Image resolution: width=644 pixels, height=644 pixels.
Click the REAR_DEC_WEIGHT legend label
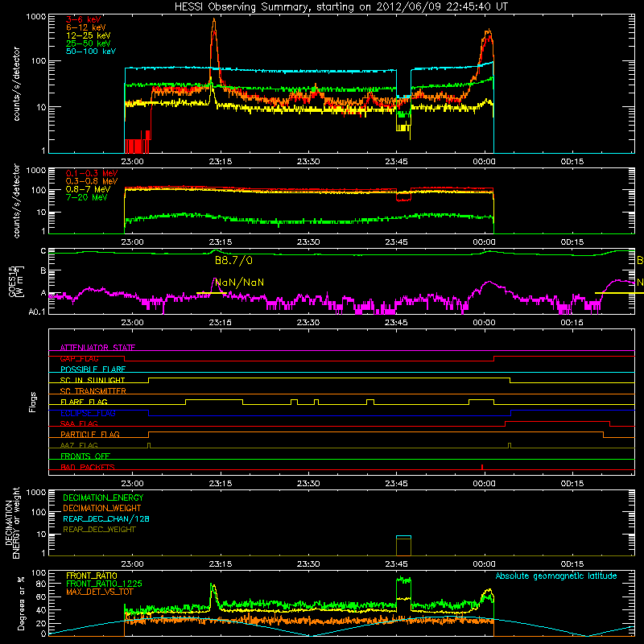[x=99, y=530]
